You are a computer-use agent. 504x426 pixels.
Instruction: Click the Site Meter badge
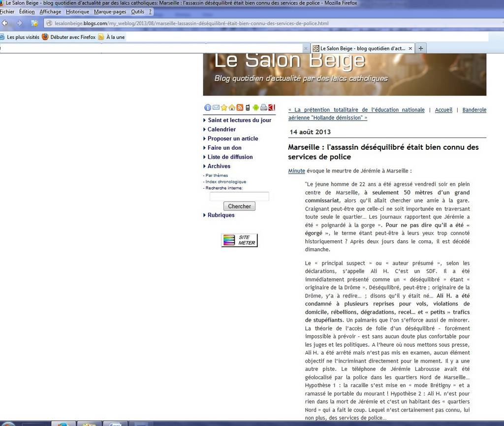[x=240, y=240]
